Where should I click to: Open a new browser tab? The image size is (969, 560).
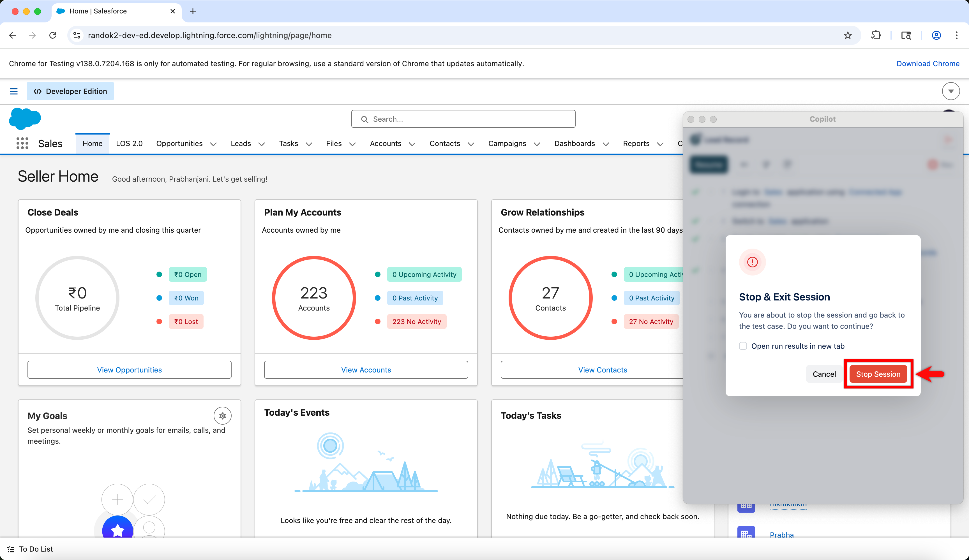click(x=193, y=11)
